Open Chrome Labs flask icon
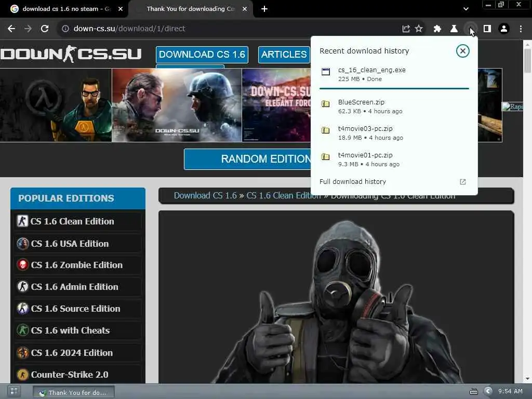The image size is (532, 399). coord(454,29)
